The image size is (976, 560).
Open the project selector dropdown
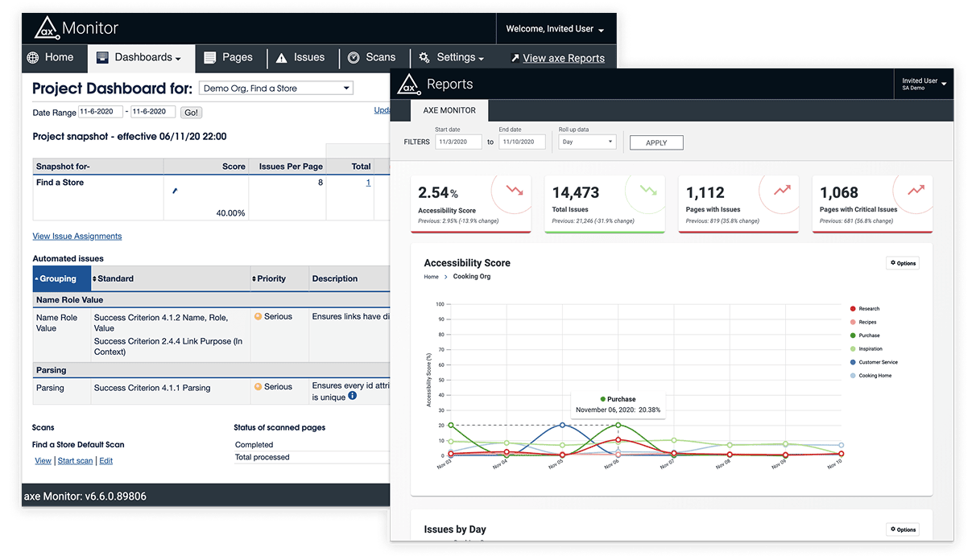pos(276,89)
